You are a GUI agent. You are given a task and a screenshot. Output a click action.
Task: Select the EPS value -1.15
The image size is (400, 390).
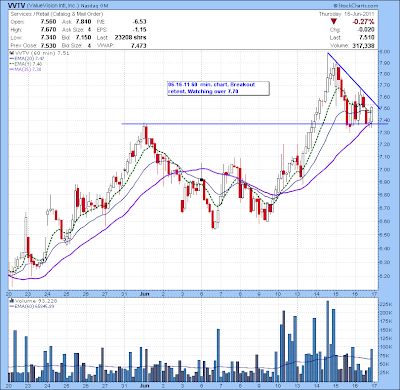pos(139,30)
